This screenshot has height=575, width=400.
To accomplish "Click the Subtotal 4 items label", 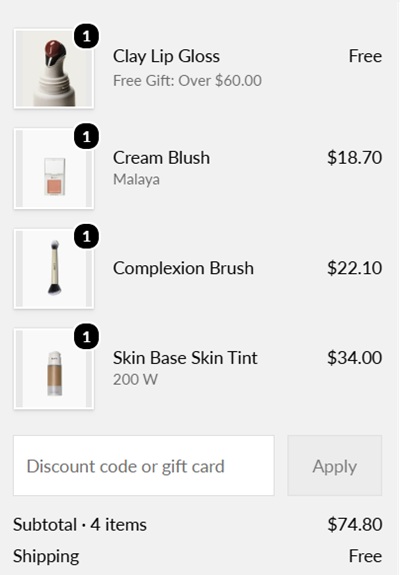I will click(x=80, y=524).
